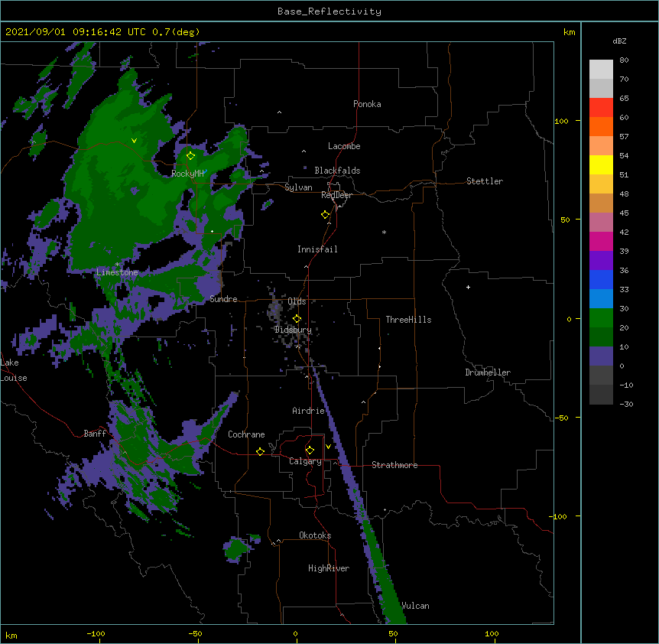Click the Okotoks city label

[x=315, y=535]
